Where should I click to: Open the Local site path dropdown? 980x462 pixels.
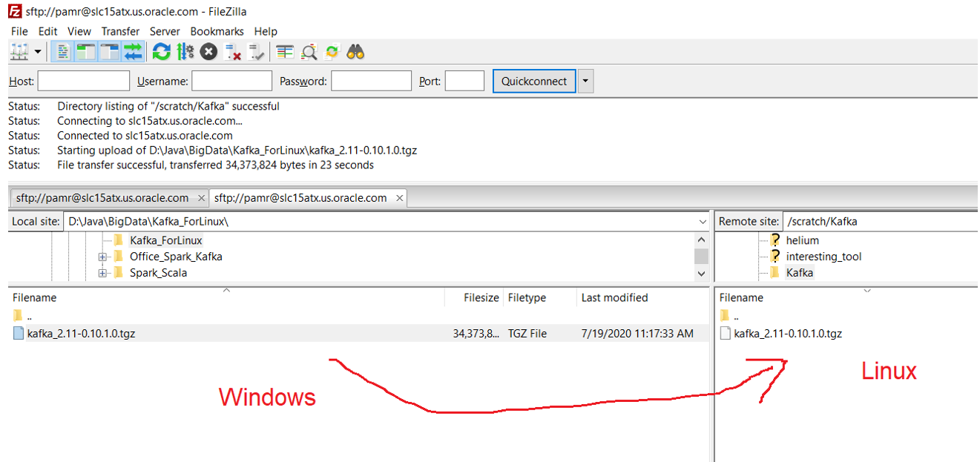click(x=703, y=221)
